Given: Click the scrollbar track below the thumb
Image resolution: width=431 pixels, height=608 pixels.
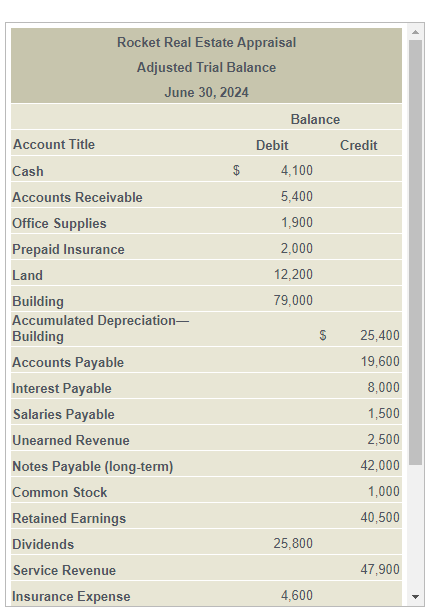Looking at the screenshot, I should coord(415,527).
